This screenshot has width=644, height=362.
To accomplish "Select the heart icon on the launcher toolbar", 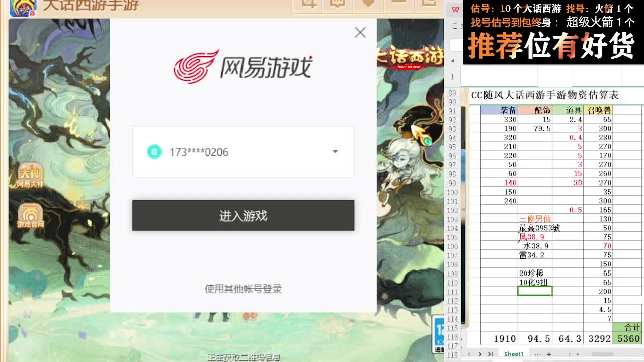I will (x=369, y=4).
